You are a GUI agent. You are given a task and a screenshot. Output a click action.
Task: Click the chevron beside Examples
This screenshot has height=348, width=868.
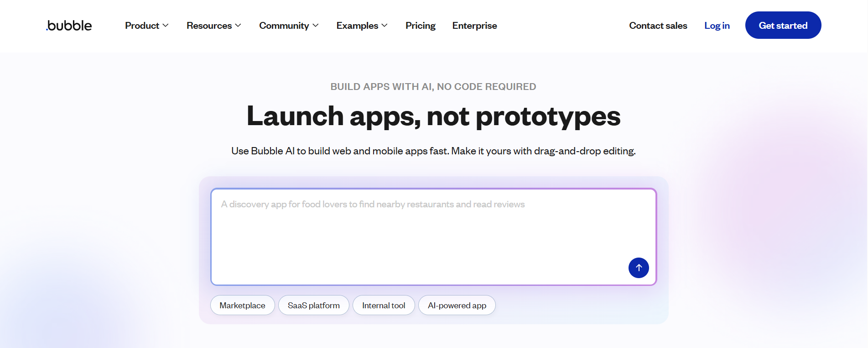(385, 26)
